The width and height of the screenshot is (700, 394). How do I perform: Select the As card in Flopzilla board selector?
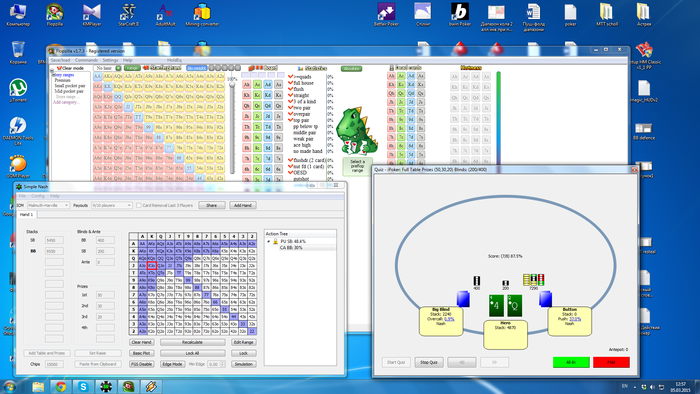coord(279,85)
